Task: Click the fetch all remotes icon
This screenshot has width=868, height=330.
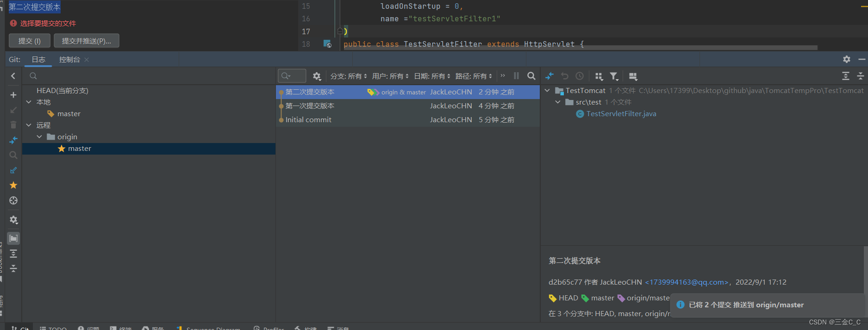Action: [13, 170]
